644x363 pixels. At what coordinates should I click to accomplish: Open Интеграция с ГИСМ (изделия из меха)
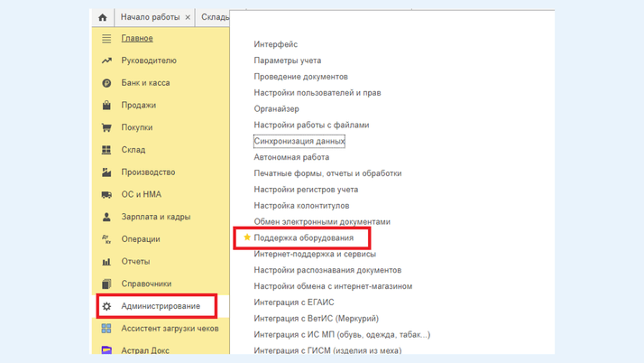coord(327,350)
